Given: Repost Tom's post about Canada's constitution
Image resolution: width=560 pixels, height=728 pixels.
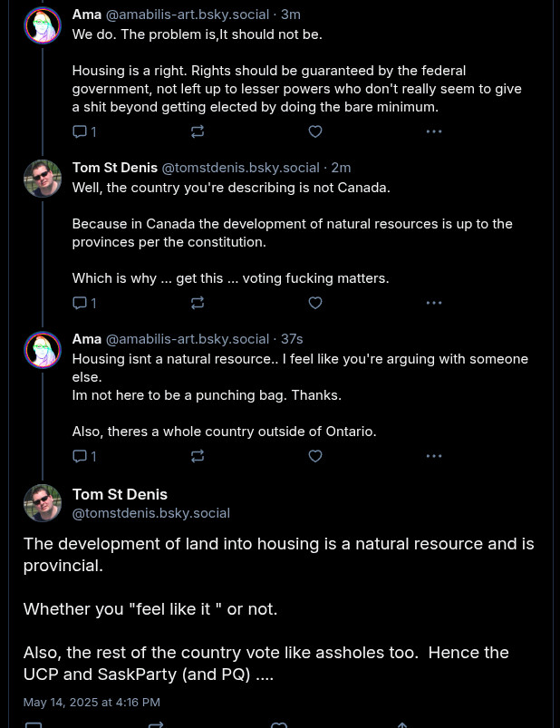Looking at the screenshot, I should point(198,303).
